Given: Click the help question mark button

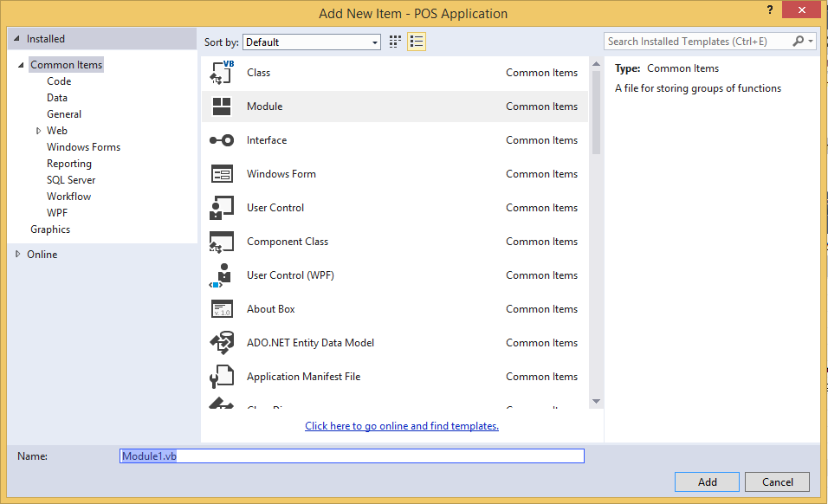Looking at the screenshot, I should point(770,10).
